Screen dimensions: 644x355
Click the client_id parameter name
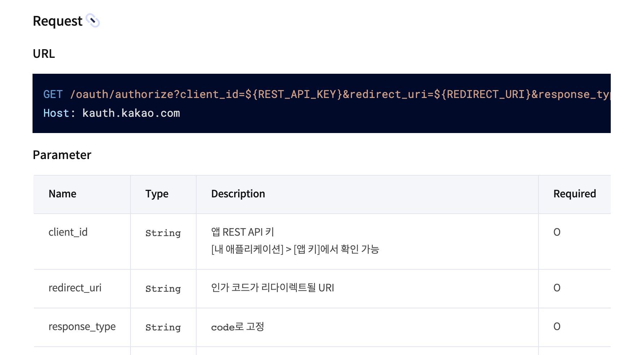pos(68,232)
